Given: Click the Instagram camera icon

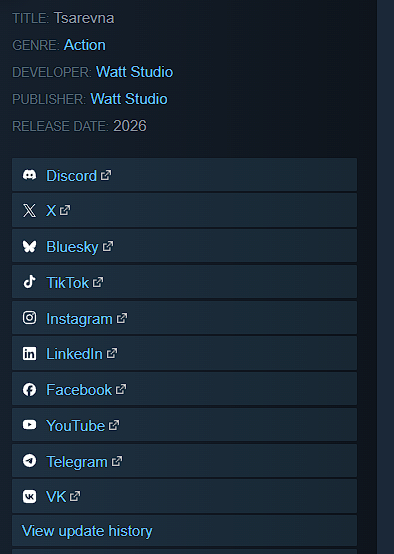Looking at the screenshot, I should pyautogui.click(x=29, y=318).
